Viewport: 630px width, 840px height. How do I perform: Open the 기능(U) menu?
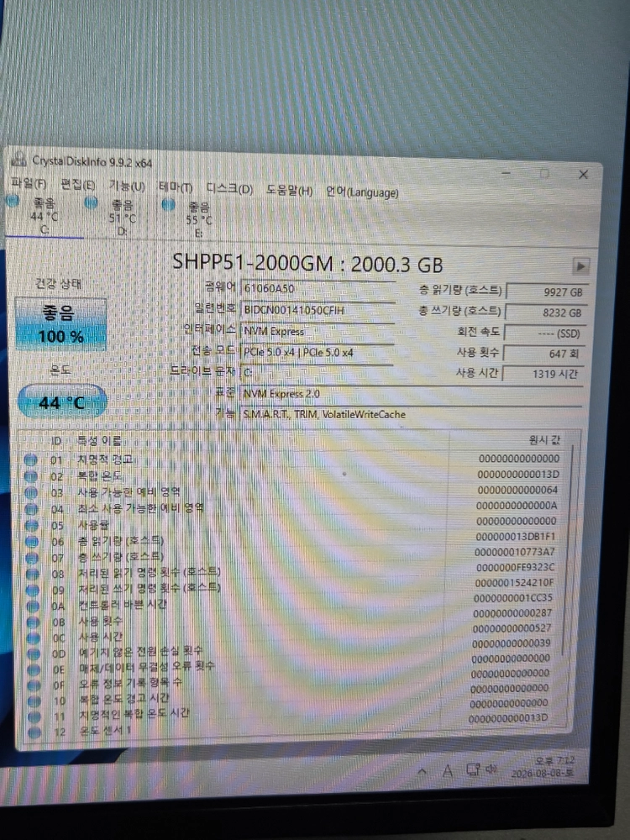click(x=127, y=186)
